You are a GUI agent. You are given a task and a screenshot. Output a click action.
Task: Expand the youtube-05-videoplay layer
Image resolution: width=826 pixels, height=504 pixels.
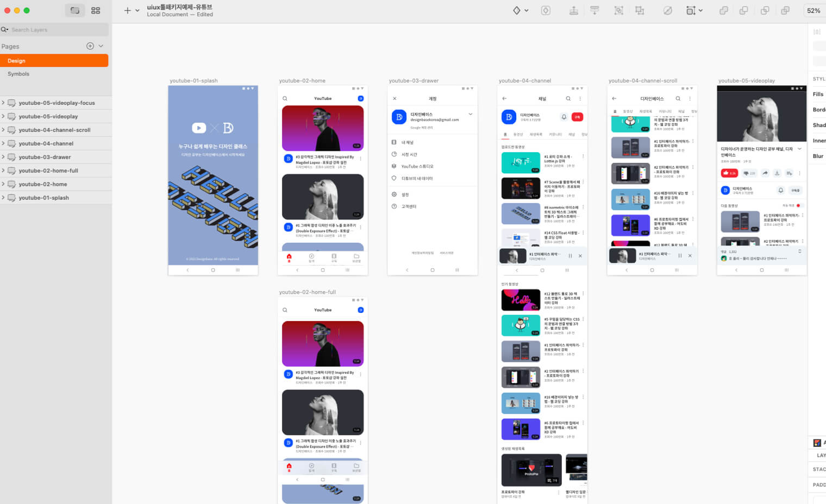[x=3, y=116]
